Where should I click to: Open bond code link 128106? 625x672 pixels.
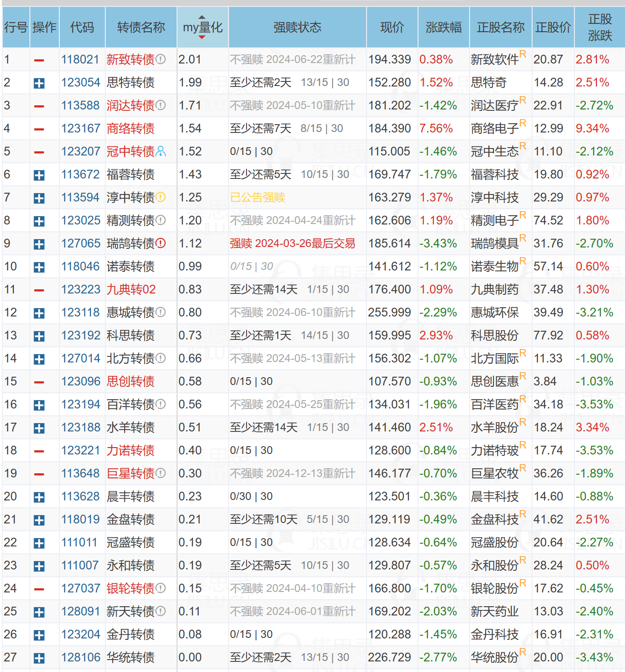(80, 657)
